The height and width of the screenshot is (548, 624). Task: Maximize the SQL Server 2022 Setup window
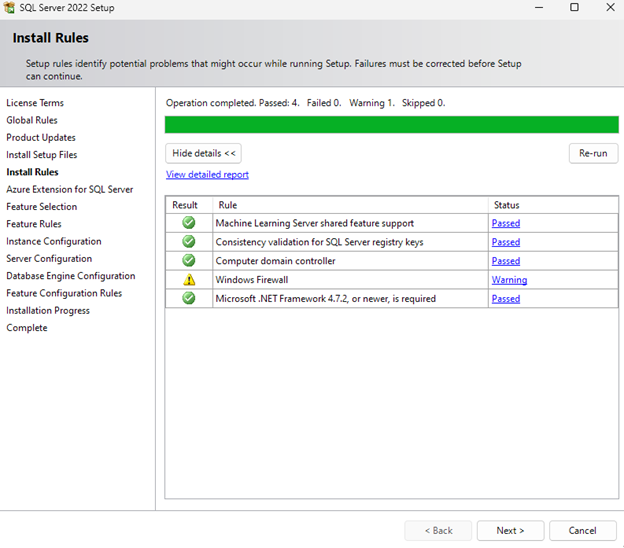(x=574, y=7)
